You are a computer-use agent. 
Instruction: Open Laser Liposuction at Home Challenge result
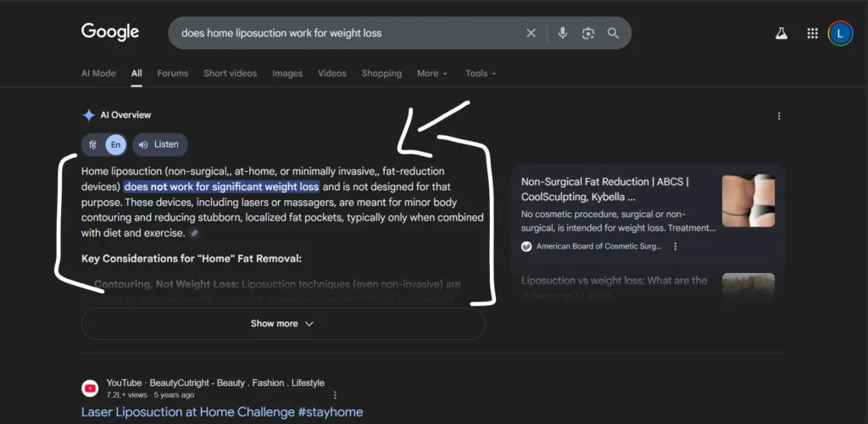[222, 412]
